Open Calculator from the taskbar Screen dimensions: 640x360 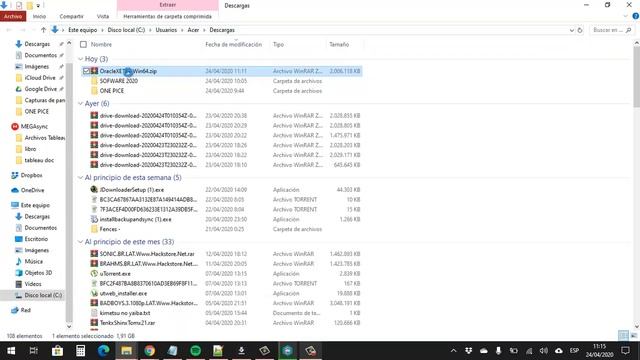[x=80, y=351]
